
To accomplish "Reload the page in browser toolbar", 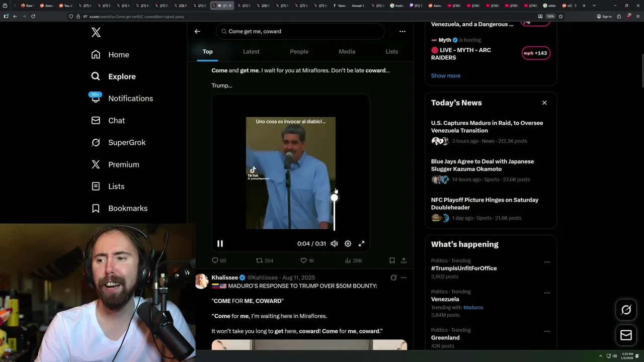I will (x=33, y=16).
